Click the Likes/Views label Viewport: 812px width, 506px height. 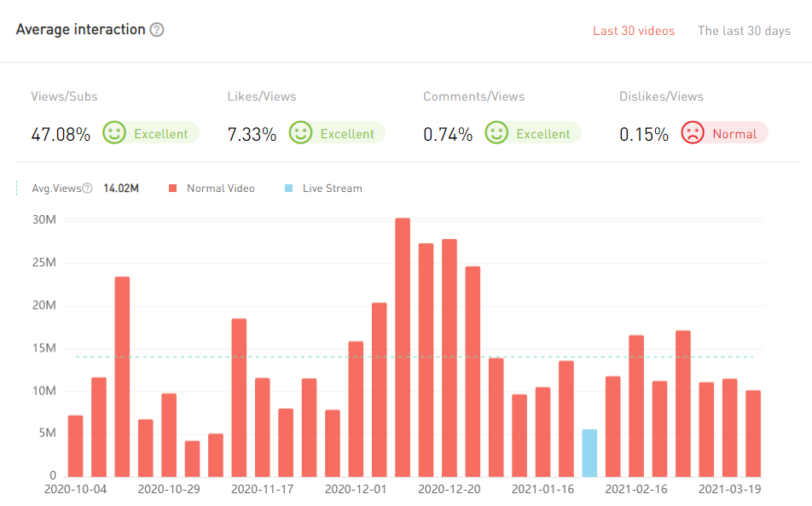(x=262, y=96)
